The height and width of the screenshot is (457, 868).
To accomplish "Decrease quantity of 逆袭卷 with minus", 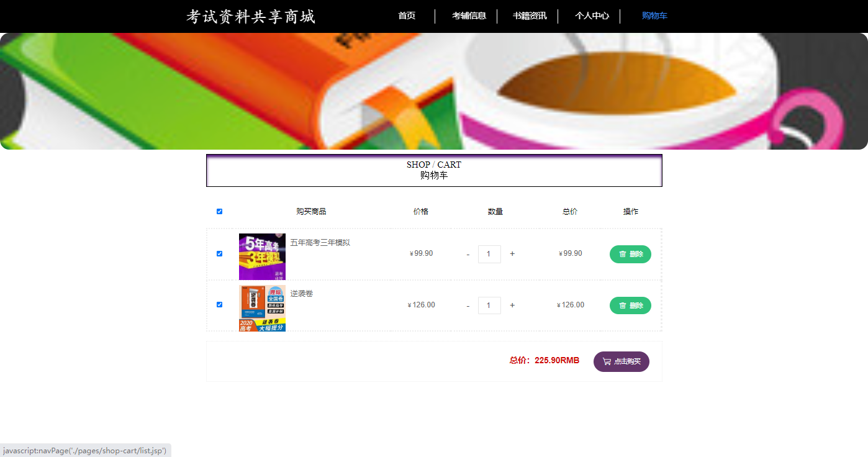I will (x=468, y=305).
